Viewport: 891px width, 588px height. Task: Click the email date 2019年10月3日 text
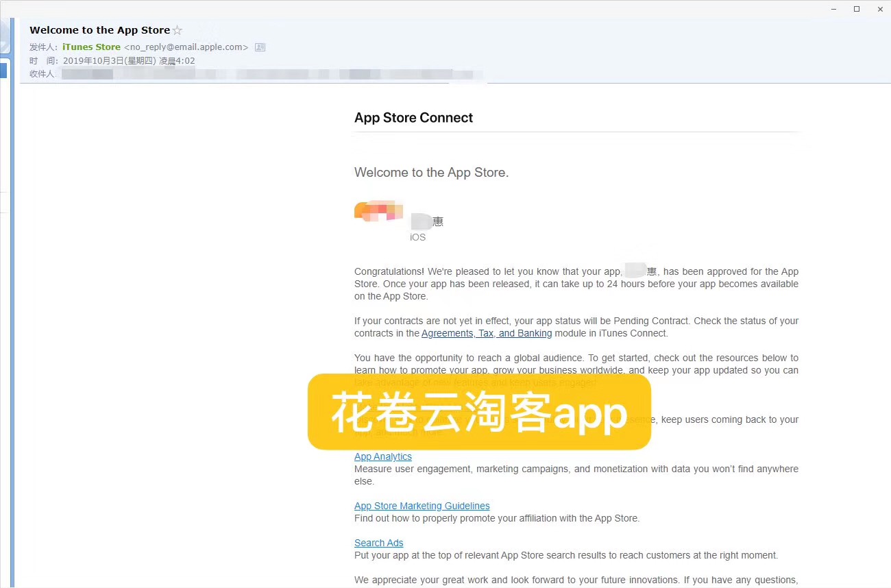pos(129,60)
